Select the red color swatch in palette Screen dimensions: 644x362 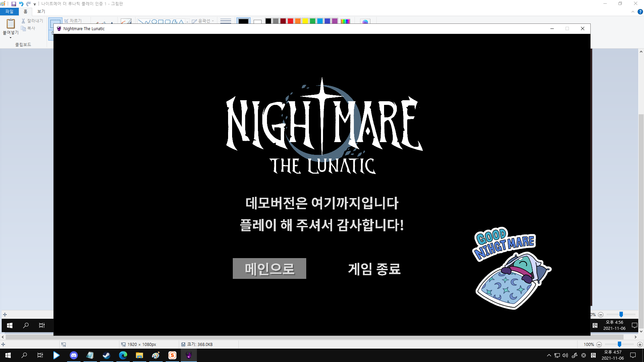tap(290, 21)
